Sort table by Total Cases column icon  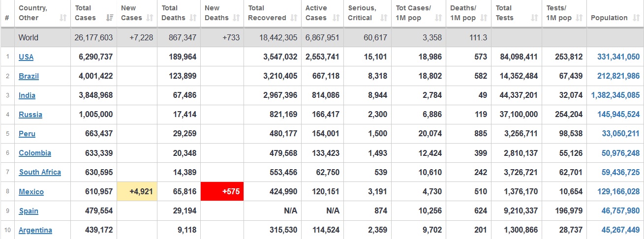pos(110,18)
